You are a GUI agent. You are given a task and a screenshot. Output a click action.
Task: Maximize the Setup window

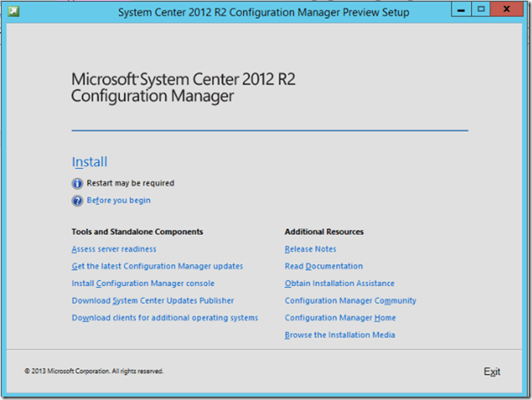coord(480,10)
